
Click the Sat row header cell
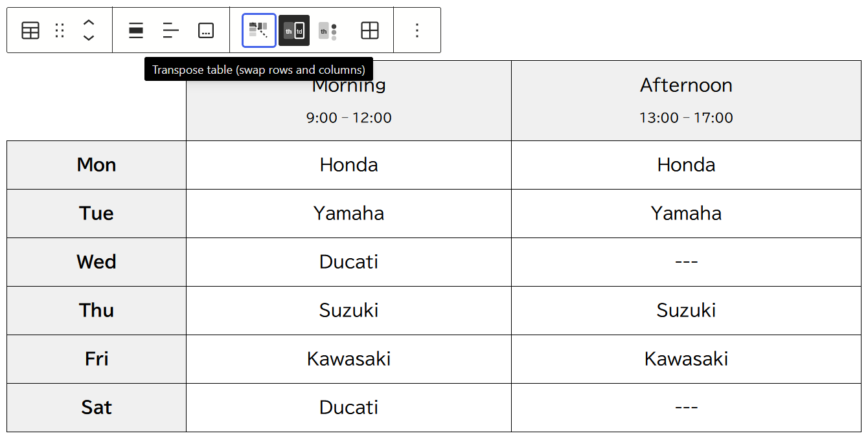97,408
